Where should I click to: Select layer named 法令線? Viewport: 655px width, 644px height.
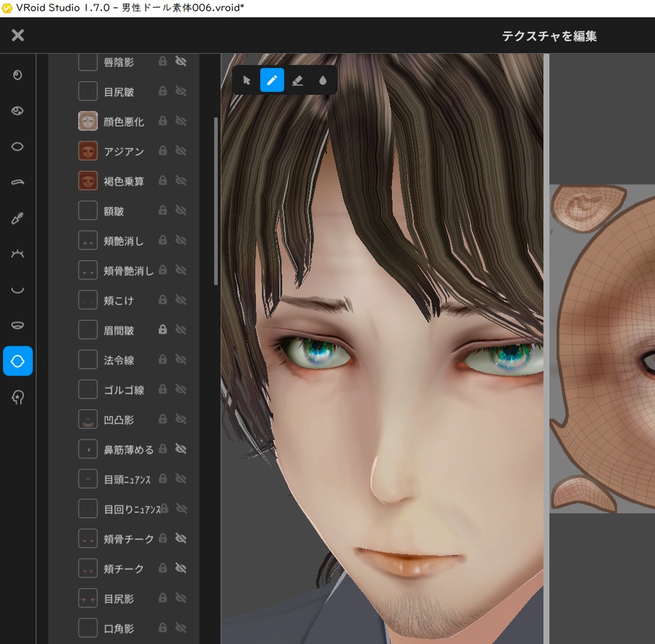tap(118, 361)
